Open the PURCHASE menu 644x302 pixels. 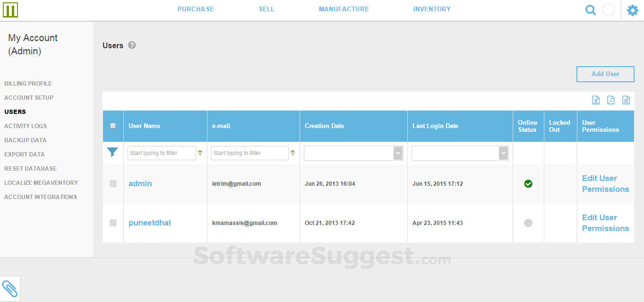point(196,9)
